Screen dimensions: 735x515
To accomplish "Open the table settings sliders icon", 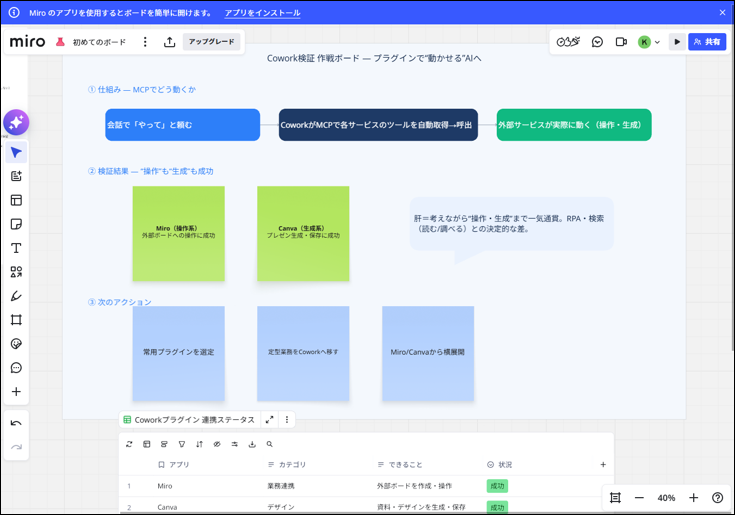I will [234, 444].
